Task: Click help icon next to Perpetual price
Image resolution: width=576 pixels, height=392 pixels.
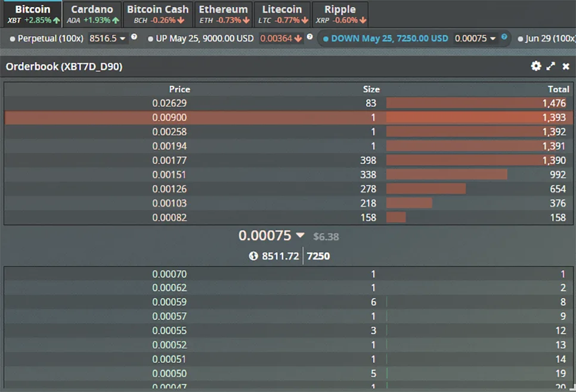Action: 134,37
